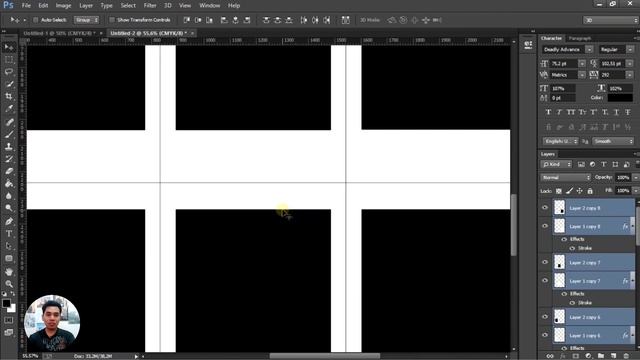The image size is (640, 360).
Task: Select the Rectangular Marquee tool
Action: coord(9,60)
